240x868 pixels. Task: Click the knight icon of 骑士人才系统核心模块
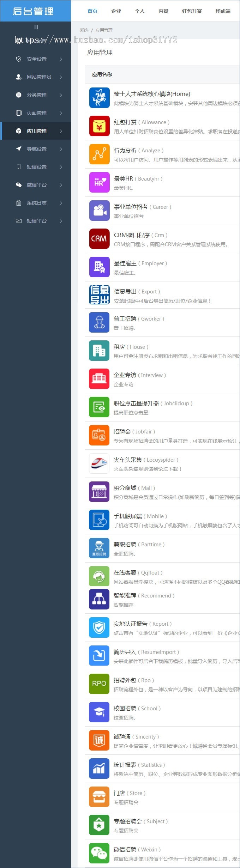tap(99, 98)
